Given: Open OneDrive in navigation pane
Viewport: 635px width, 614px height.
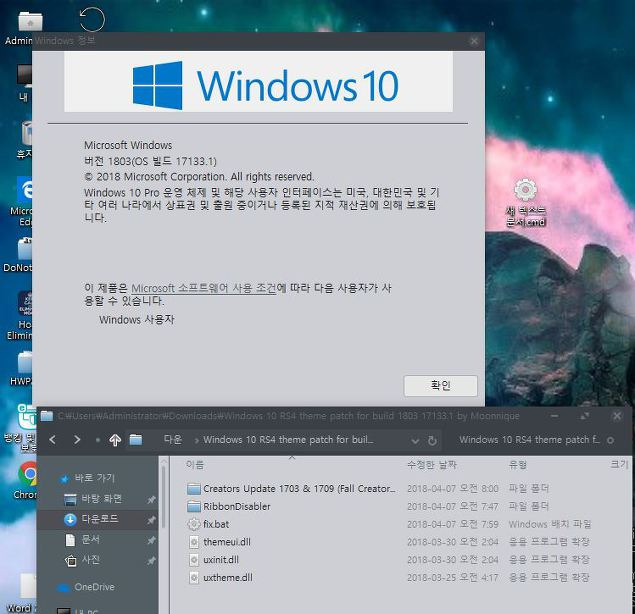Looking at the screenshot, I should [x=94, y=587].
